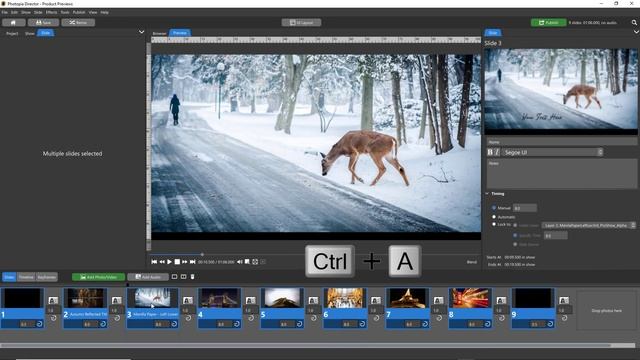Viewport: 640px width, 360px height.
Task: Switch to the Browser tab
Action: (x=160, y=33)
